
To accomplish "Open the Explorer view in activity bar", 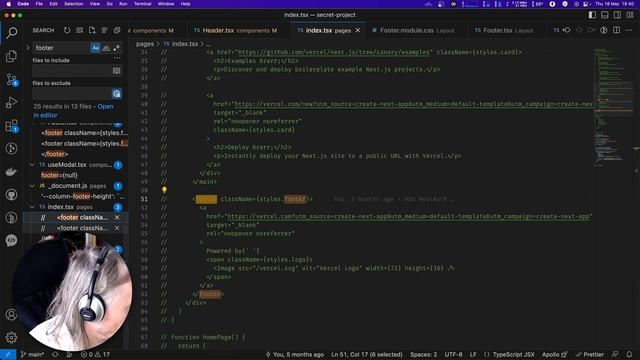I will tap(11, 56).
